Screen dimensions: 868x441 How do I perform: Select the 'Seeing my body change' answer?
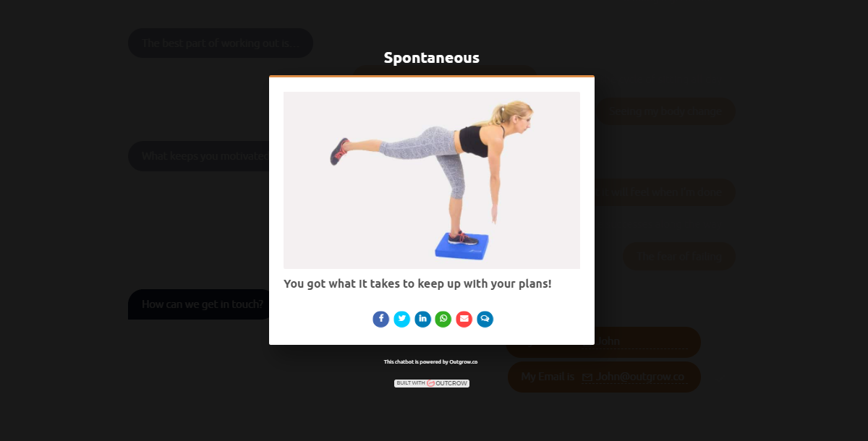665,111
